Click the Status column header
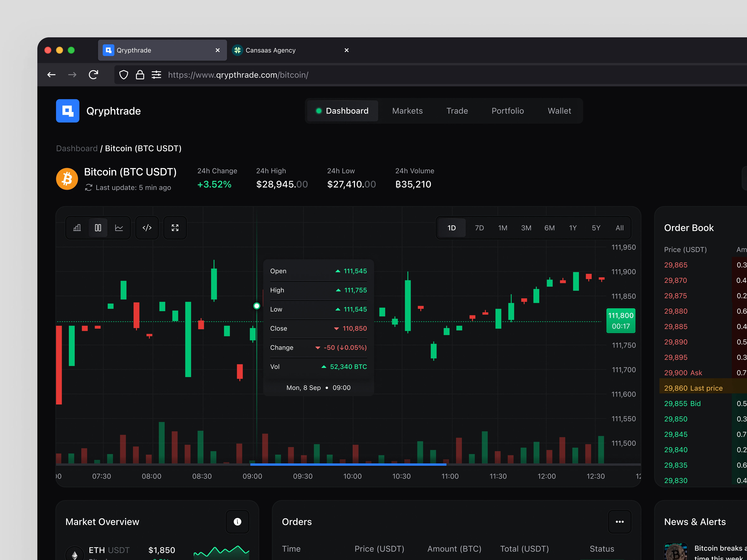The image size is (747, 560). tap(602, 549)
